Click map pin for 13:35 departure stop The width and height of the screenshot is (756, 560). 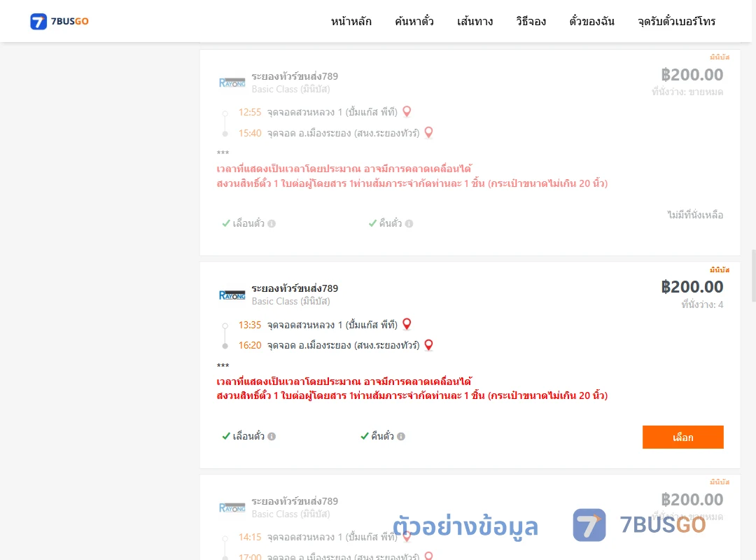(407, 323)
